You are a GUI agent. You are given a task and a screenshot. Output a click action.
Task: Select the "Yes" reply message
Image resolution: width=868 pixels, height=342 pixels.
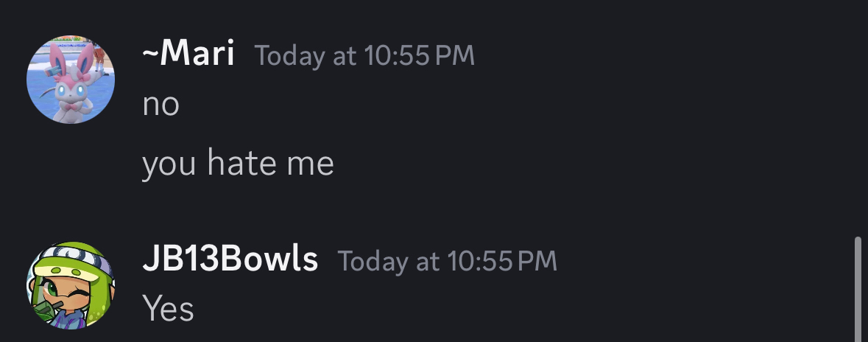pos(169,308)
